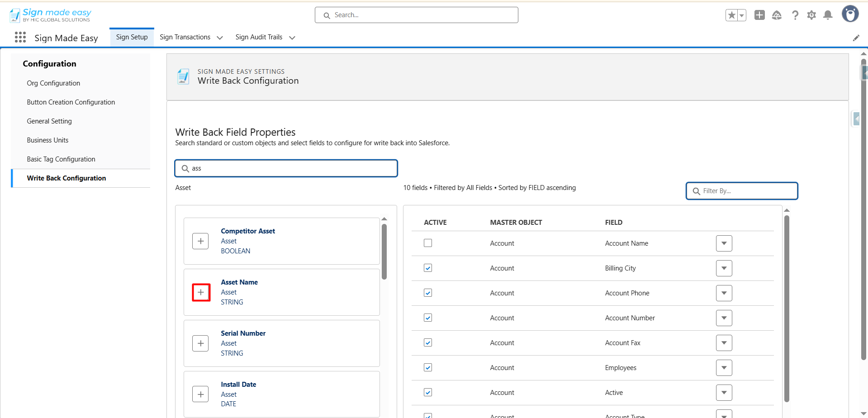The height and width of the screenshot is (418, 868).
Task: Add the Serial Number field
Action: point(201,343)
